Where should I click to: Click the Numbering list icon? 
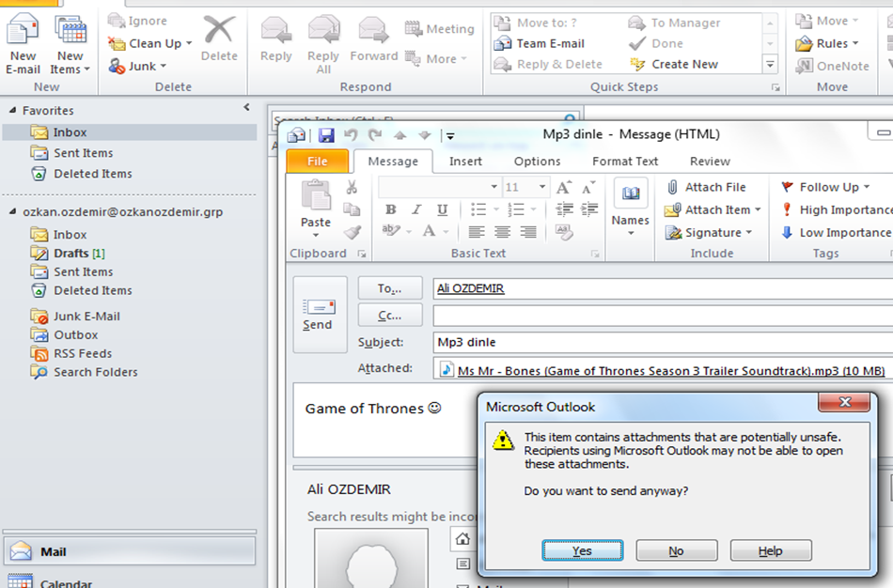[x=515, y=209]
